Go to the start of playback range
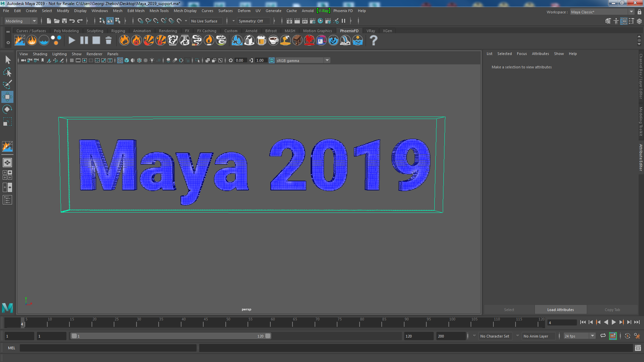Viewport: 644px width, 362px height. point(583,322)
